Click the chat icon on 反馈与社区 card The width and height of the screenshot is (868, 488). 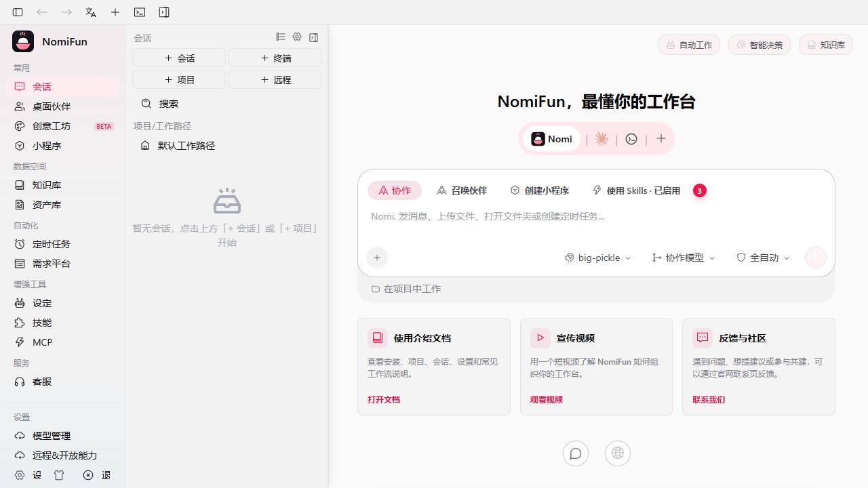[703, 338]
